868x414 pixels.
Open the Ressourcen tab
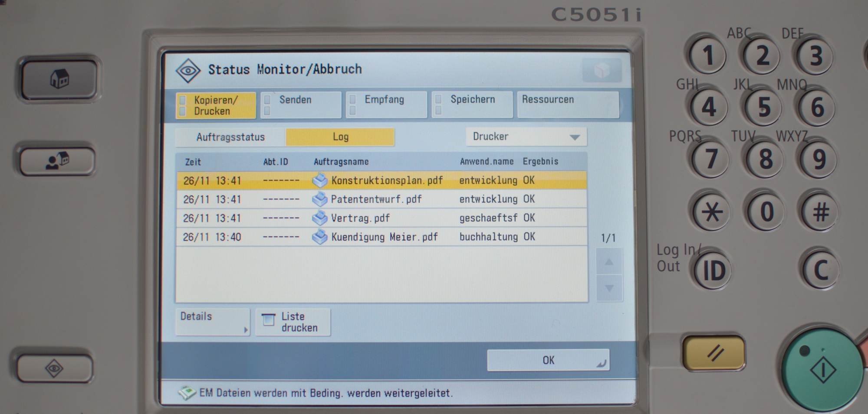(x=568, y=105)
